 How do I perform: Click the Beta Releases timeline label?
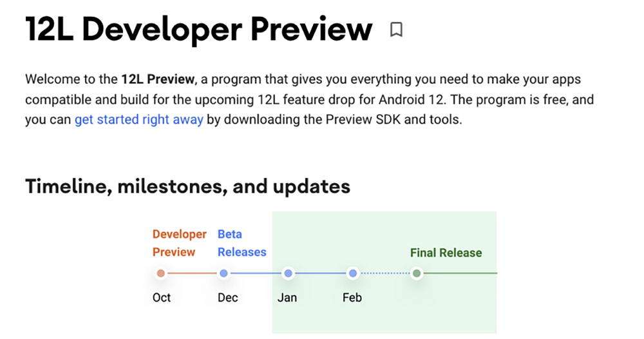click(242, 243)
